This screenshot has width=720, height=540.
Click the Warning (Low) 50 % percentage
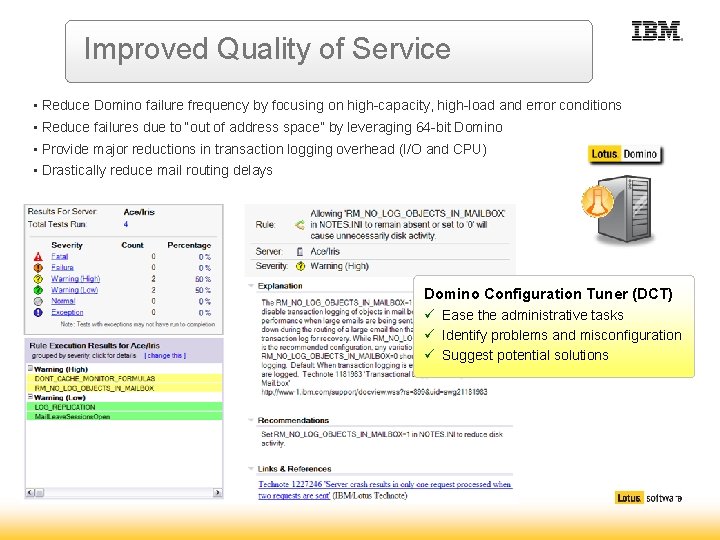click(x=203, y=290)
